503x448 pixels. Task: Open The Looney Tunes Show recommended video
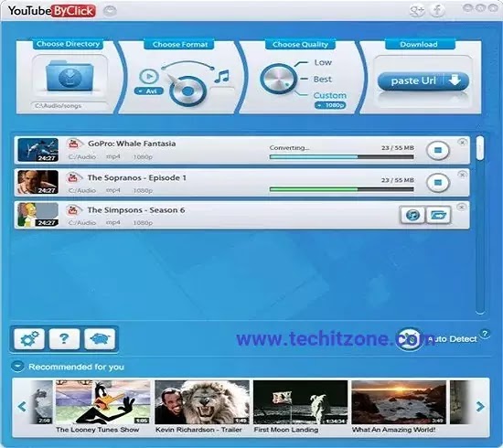click(102, 402)
